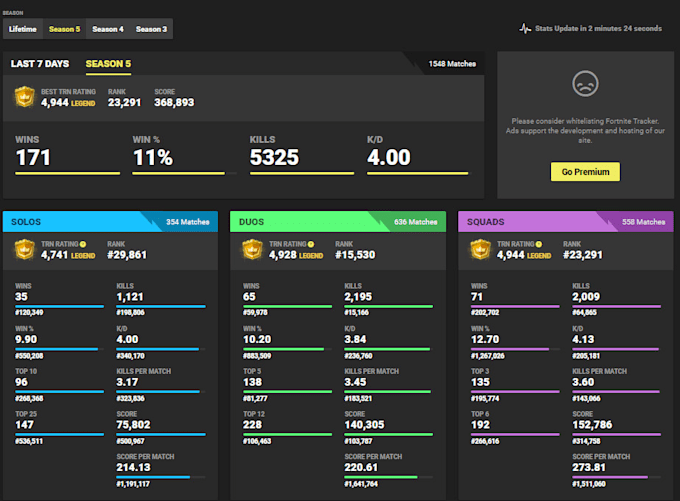Click the Duos rank #15,530
Screen dimensions: 680x501
355,255
